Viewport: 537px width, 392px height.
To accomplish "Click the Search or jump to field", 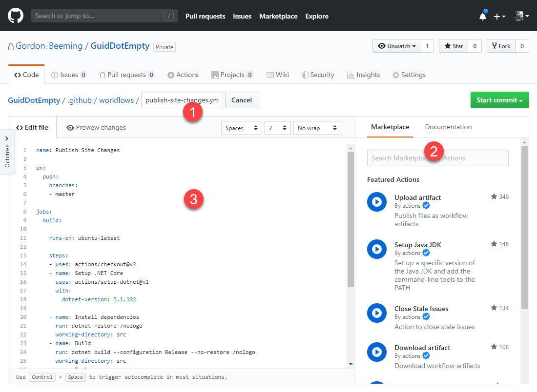I will [104, 16].
